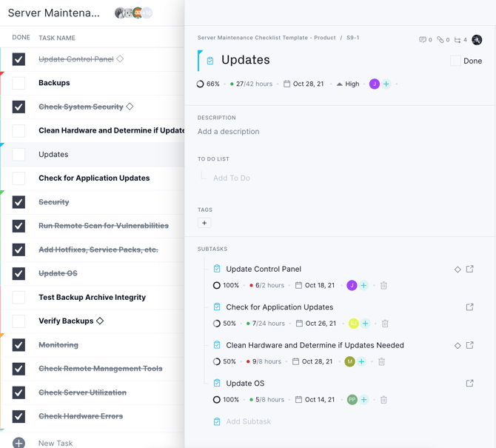Add a tag with the plus button
Viewport: 496px width, 448px height.
tap(204, 223)
